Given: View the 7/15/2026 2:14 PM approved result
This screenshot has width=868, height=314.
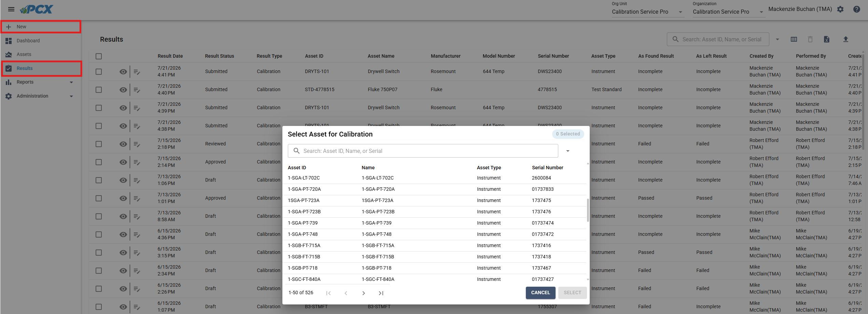Looking at the screenshot, I should (123, 162).
